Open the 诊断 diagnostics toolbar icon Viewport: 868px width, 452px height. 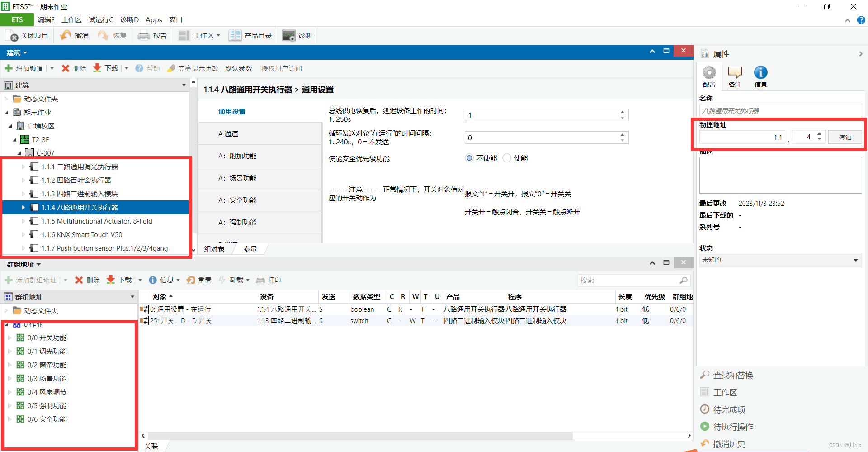pos(289,35)
